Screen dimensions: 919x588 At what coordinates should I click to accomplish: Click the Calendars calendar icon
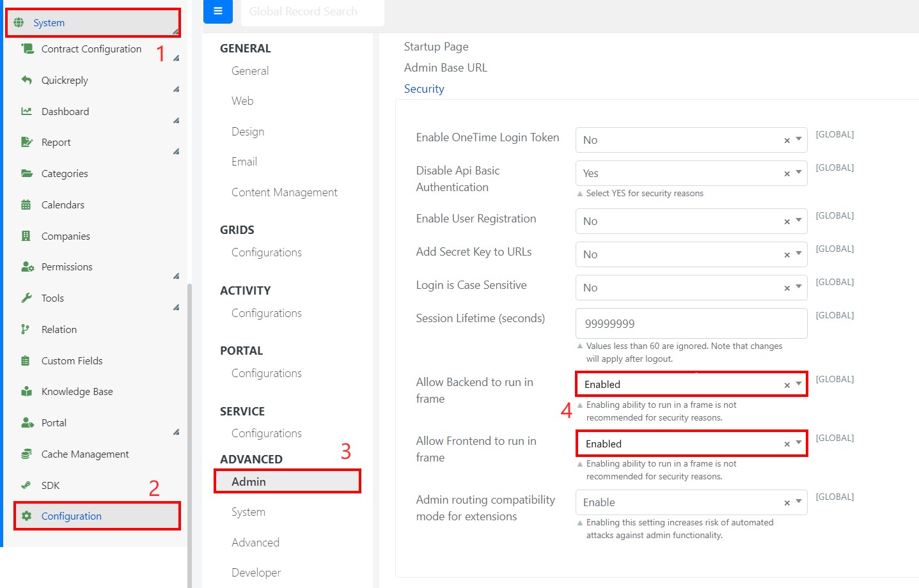[26, 205]
